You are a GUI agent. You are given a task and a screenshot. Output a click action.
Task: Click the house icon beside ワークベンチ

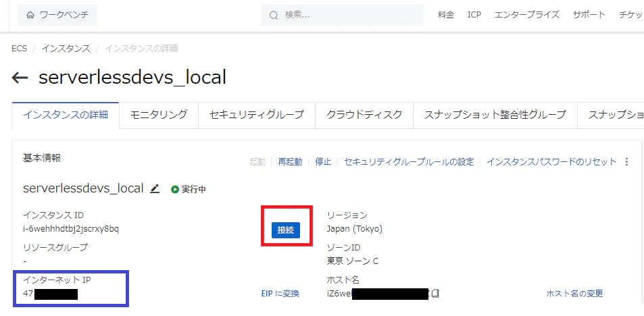(30, 16)
